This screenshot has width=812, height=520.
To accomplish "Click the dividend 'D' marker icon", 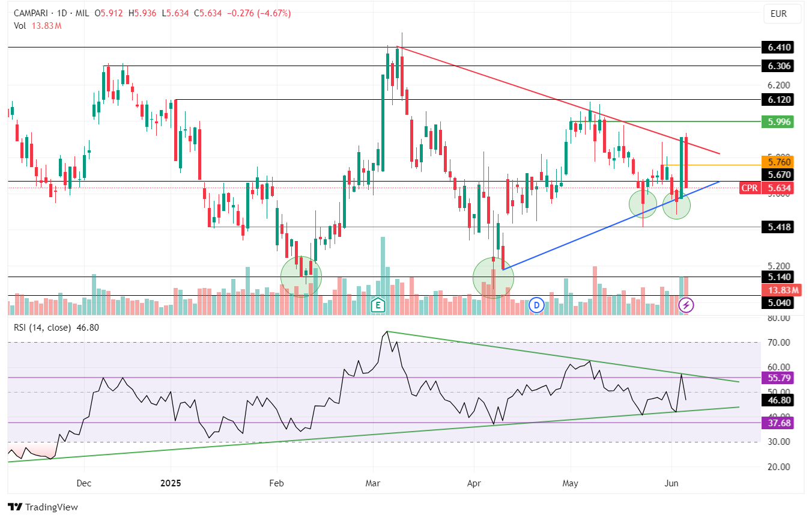I will click(536, 305).
